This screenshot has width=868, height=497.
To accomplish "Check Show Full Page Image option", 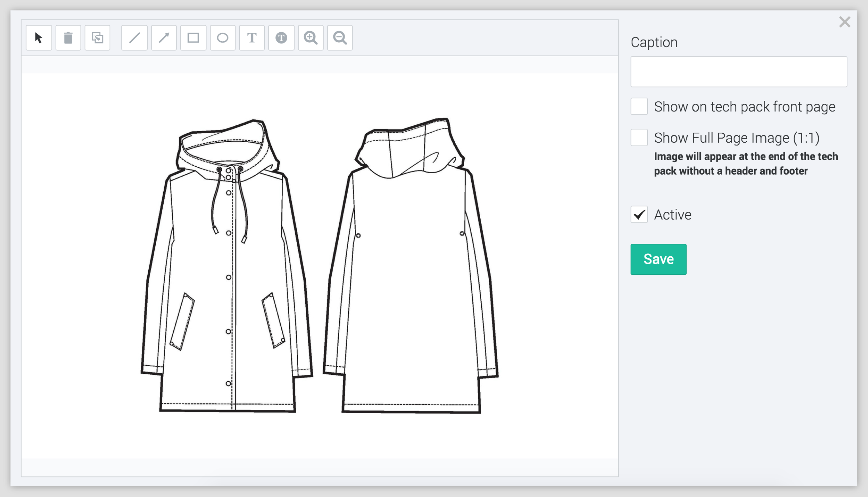I will (x=639, y=138).
